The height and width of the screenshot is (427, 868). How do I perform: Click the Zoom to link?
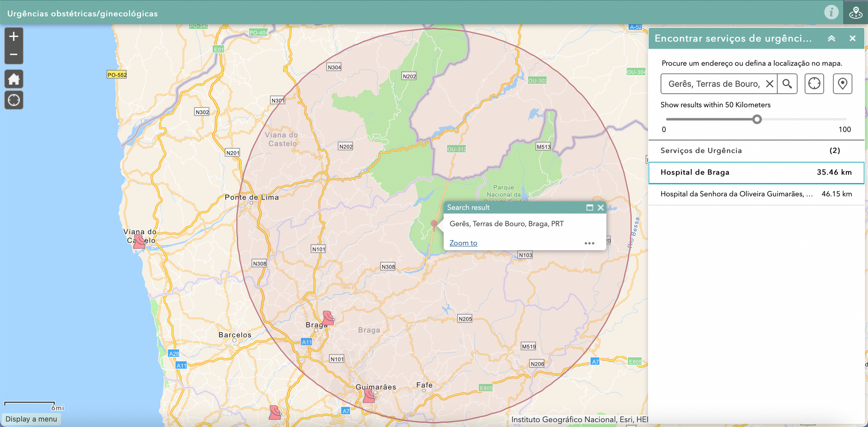463,243
